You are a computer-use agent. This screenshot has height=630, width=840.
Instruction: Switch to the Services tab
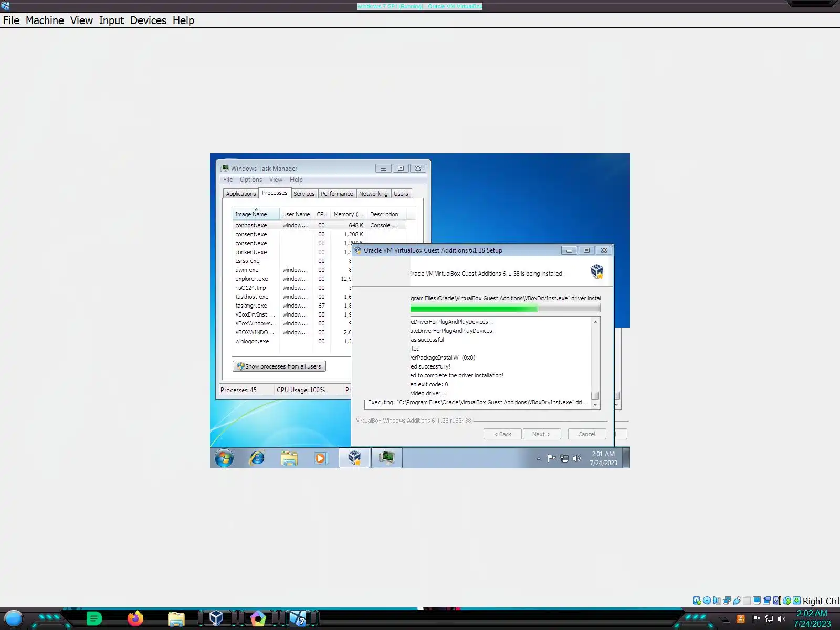pos(304,194)
